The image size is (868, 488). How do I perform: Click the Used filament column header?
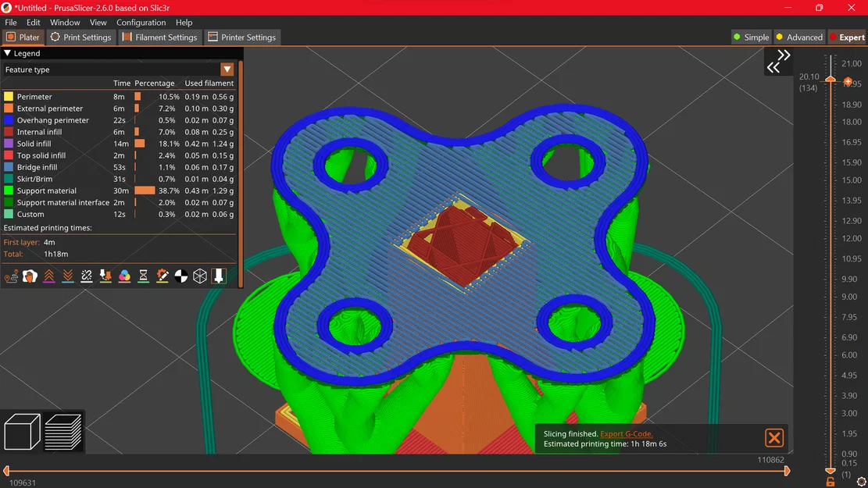point(209,83)
